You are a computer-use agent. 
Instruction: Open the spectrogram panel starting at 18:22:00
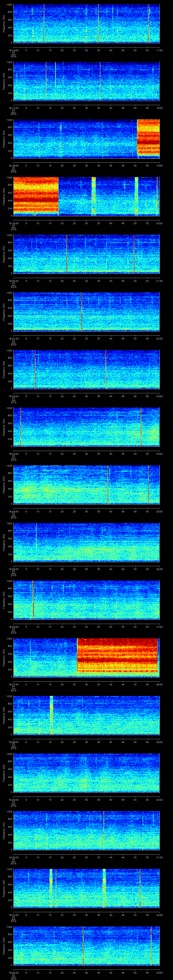(x=86, y=369)
